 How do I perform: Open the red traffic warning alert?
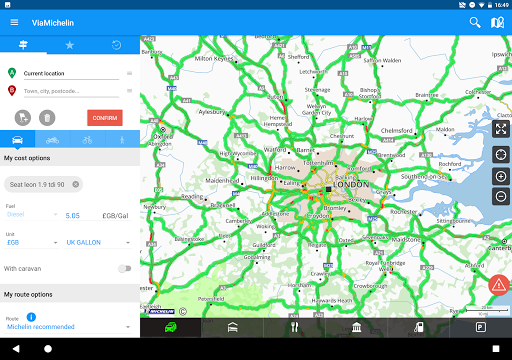coord(499,285)
